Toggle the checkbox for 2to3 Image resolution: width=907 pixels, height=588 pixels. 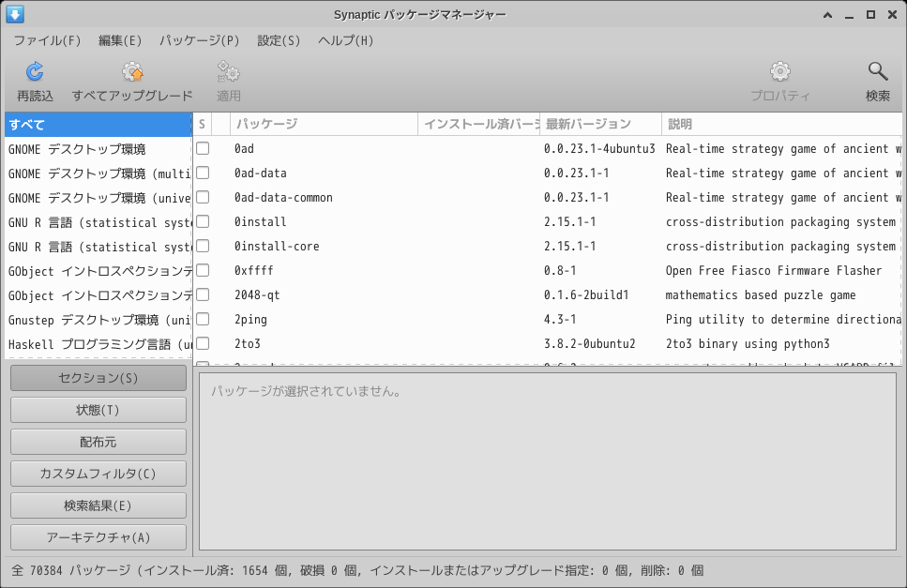pos(203,343)
